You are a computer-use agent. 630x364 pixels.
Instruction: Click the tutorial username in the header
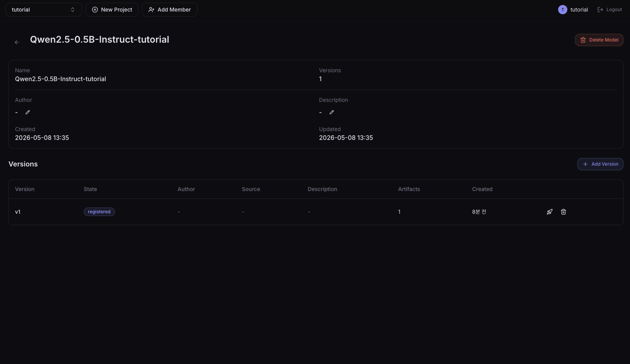(x=579, y=10)
